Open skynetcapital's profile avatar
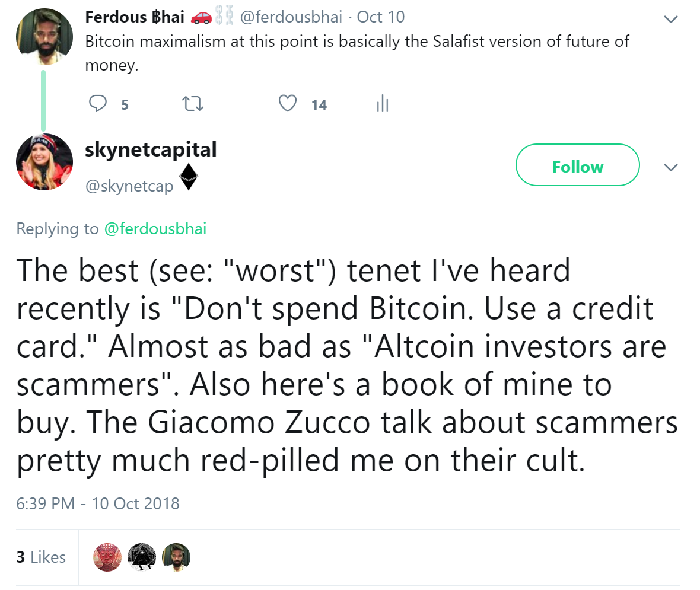Screen dimensions: 700x590 pyautogui.click(x=44, y=162)
